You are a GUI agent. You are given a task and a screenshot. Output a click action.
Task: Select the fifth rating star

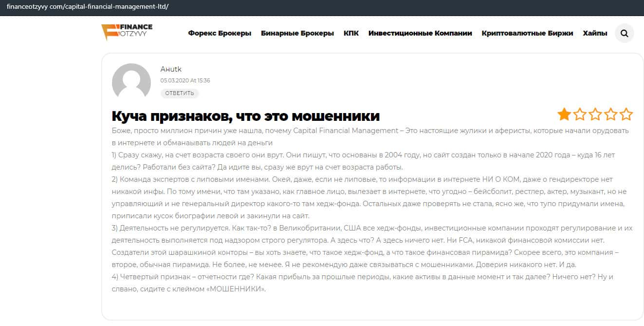pos(626,115)
